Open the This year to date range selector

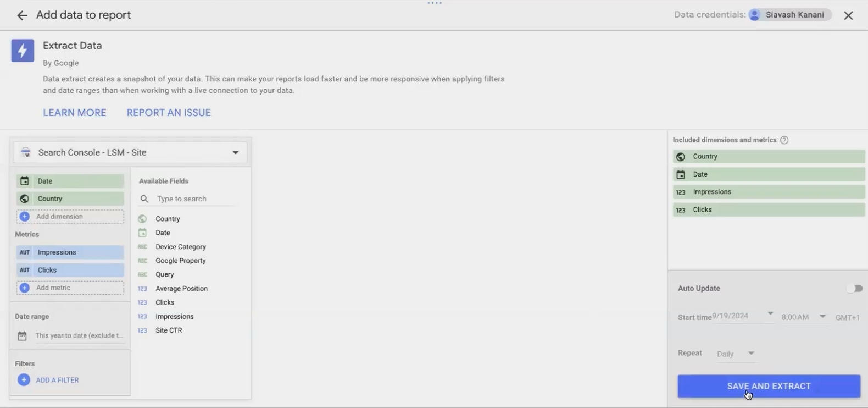[79, 335]
